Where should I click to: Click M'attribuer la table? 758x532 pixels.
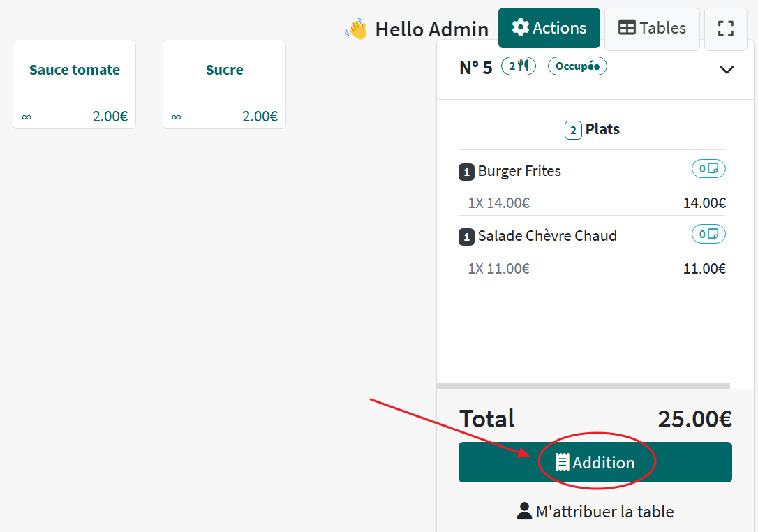(x=595, y=512)
